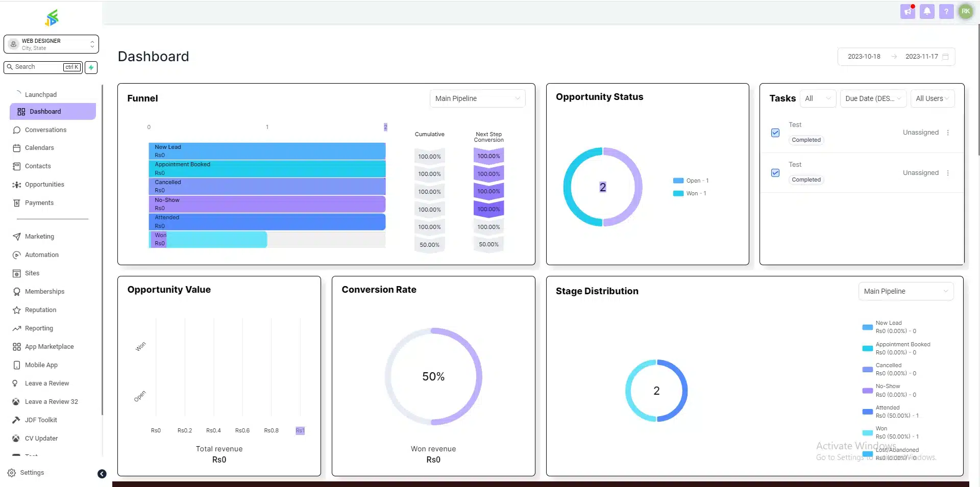The image size is (980, 487).
Task: Toggle Open legend in Opportunity Status
Action: 691,181
